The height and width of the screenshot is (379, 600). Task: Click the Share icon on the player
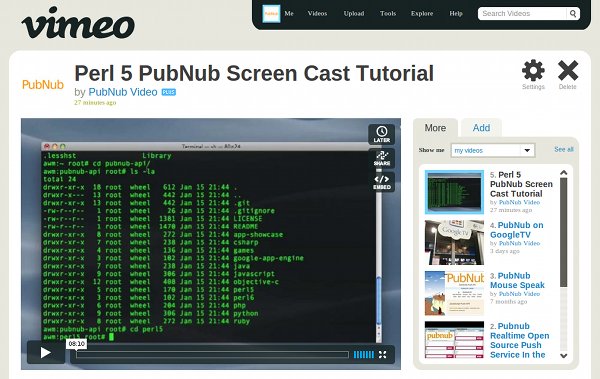tap(382, 158)
